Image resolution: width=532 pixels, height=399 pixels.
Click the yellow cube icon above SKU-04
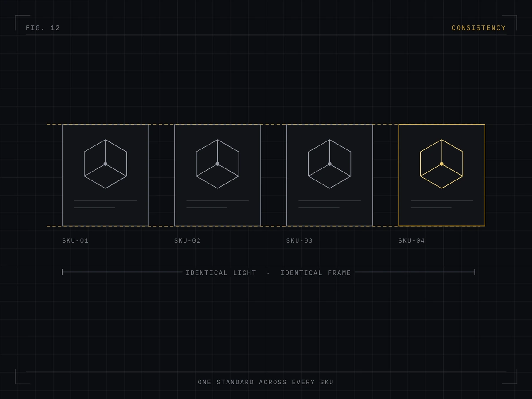(442, 164)
